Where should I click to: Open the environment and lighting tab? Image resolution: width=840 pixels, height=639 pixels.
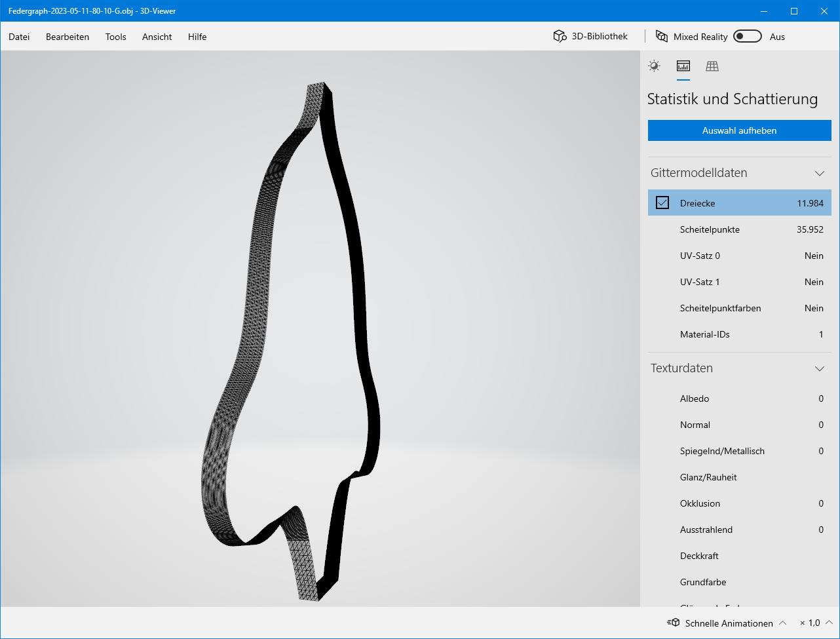click(654, 66)
